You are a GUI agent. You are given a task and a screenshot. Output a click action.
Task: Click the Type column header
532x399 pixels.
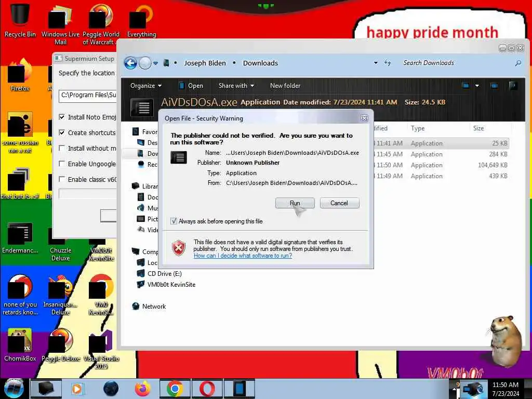point(418,128)
